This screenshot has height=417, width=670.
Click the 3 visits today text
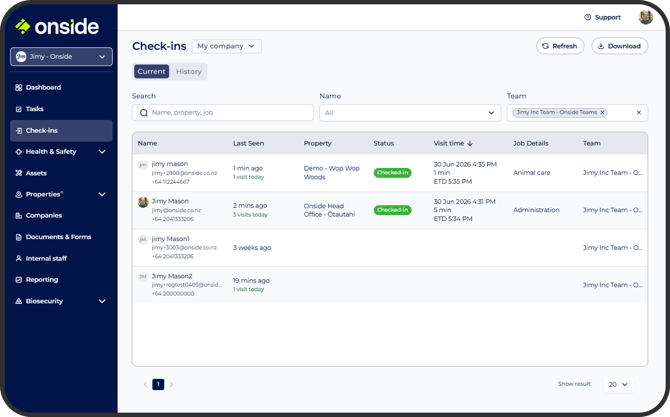pyautogui.click(x=250, y=215)
